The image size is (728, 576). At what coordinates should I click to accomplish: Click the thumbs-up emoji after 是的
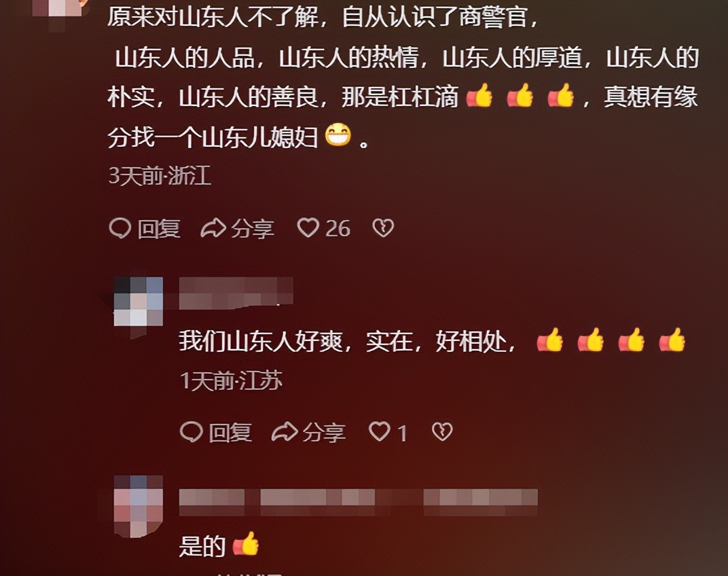click(246, 544)
